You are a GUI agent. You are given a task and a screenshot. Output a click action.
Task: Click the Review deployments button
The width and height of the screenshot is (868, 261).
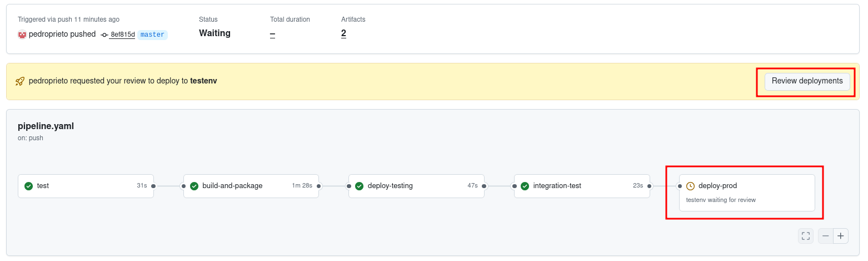click(x=807, y=81)
